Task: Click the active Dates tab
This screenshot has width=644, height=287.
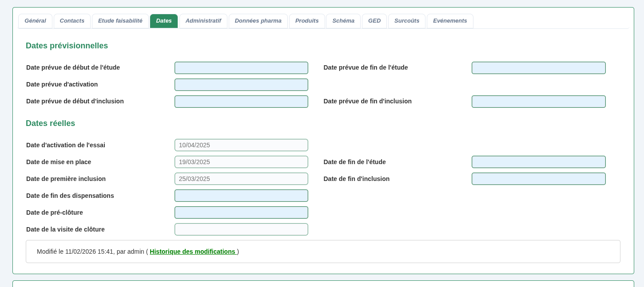Action: (164, 21)
